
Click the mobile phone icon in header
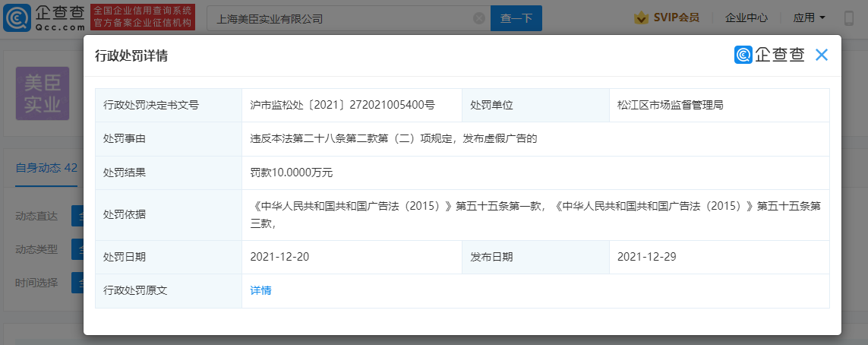(849, 18)
